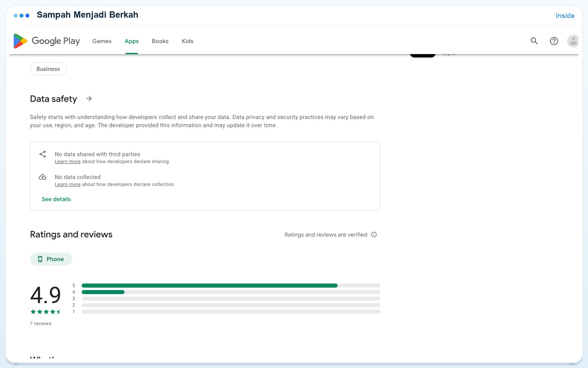Go to the Books tab

160,41
